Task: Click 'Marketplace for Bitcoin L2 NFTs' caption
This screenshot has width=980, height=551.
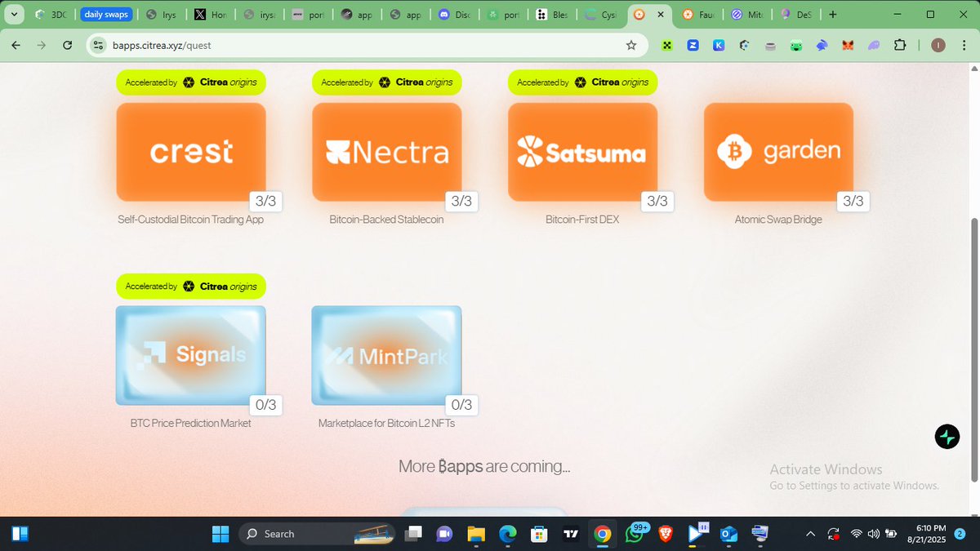Action: [x=386, y=424]
